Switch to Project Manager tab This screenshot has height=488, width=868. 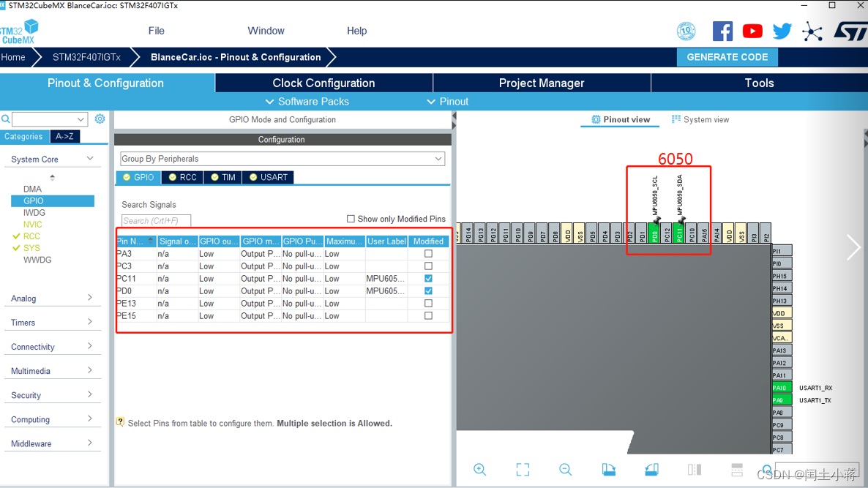(542, 83)
